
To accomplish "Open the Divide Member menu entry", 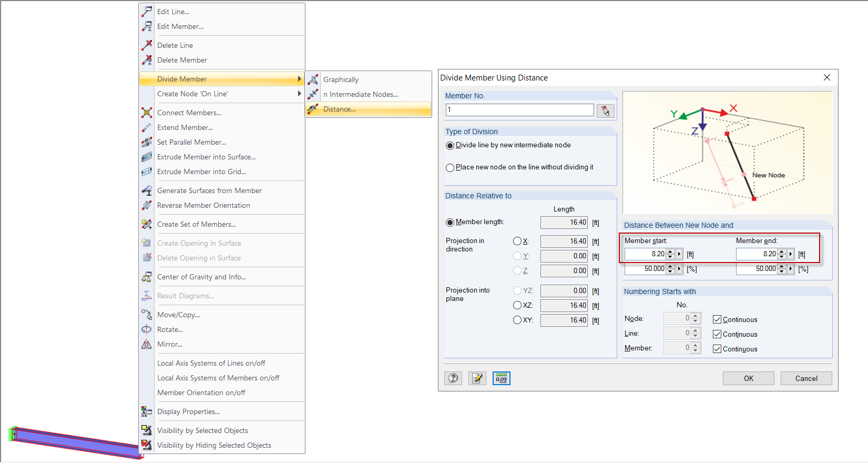I will pos(222,79).
